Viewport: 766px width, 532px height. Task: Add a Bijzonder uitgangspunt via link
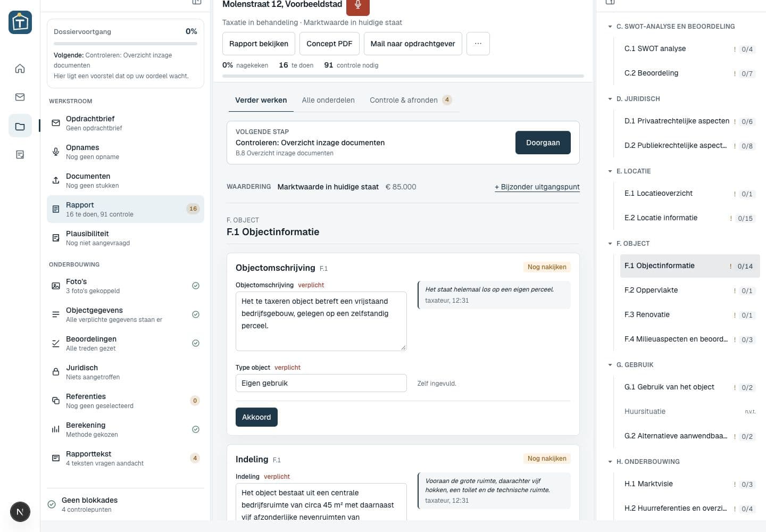point(537,187)
